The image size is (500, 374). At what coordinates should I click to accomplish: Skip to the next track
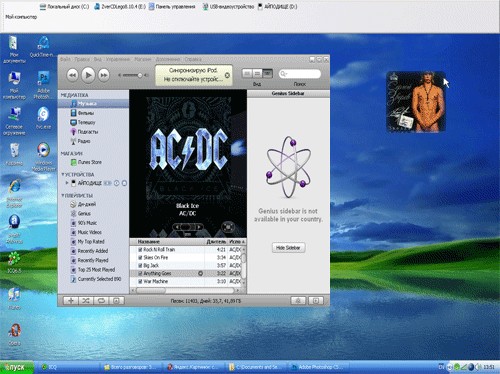point(104,75)
